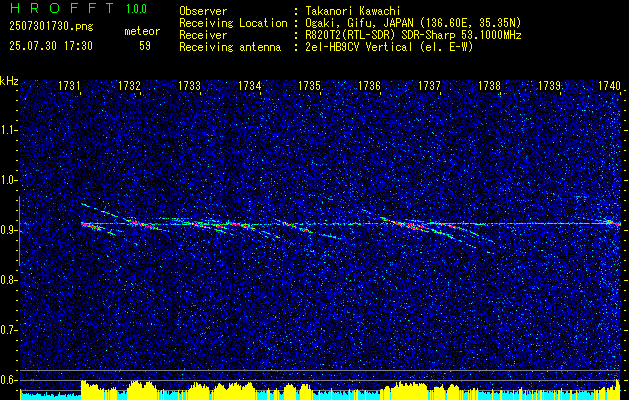This screenshot has width=629, height=400.
Task: Click the 1739 time marker
Action: [550, 85]
